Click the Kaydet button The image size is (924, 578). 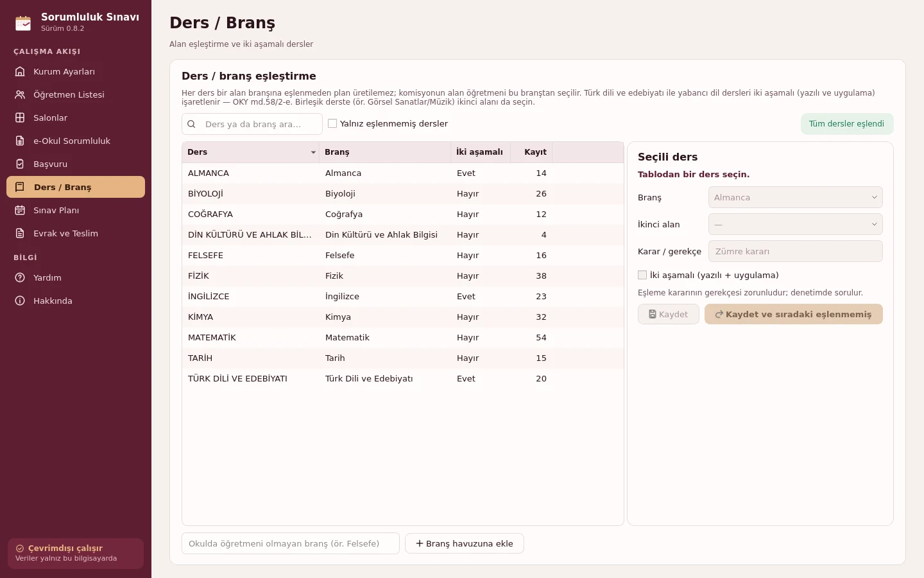pos(669,314)
